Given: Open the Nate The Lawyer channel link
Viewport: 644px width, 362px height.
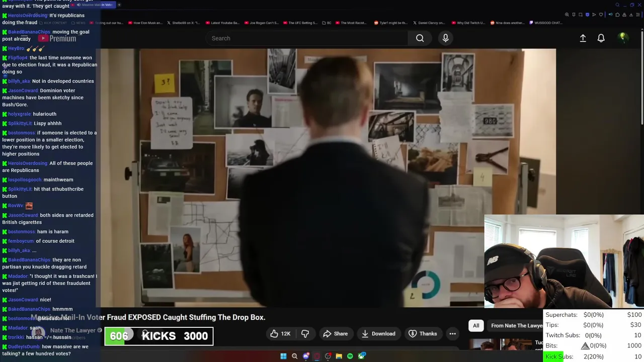Looking at the screenshot, I should [72, 330].
